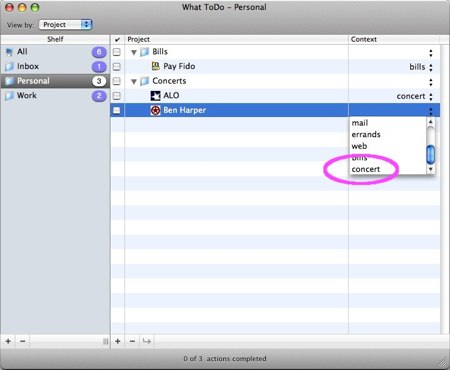The image size is (450, 370).
Task: Collapse the Bills project group
Action: 134,52
